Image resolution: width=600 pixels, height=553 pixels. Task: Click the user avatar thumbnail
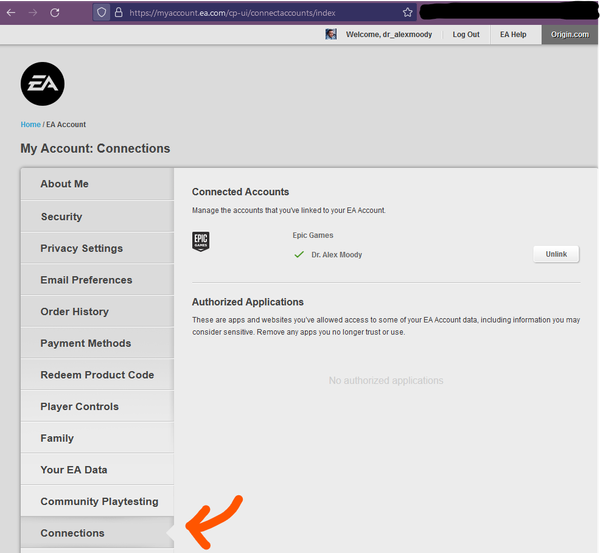tap(331, 34)
